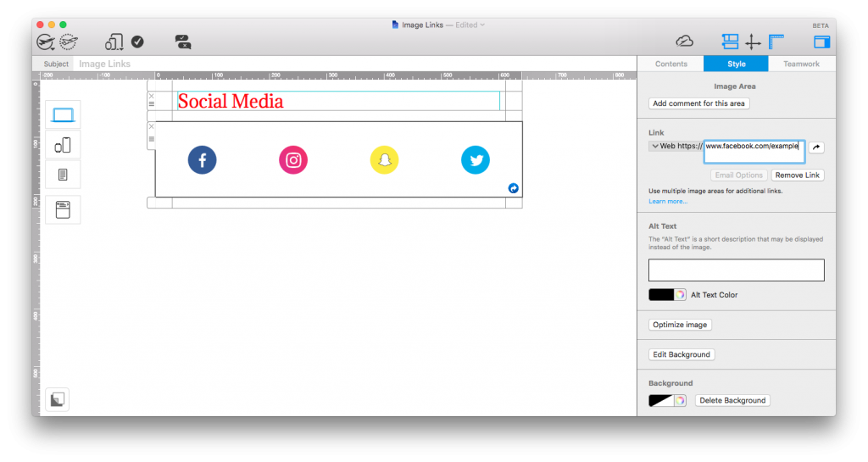This screenshot has height=462, width=868.
Task: Click the Optimize image button
Action: [x=680, y=325]
